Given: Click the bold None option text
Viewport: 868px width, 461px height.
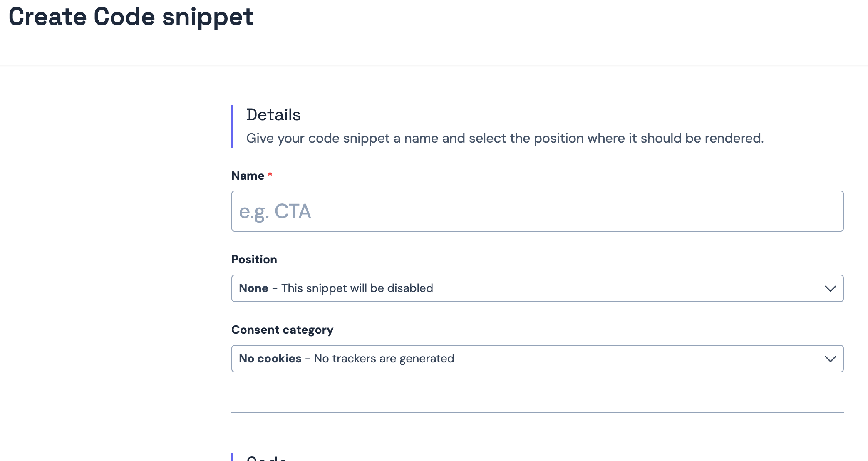Looking at the screenshot, I should pyautogui.click(x=253, y=288).
